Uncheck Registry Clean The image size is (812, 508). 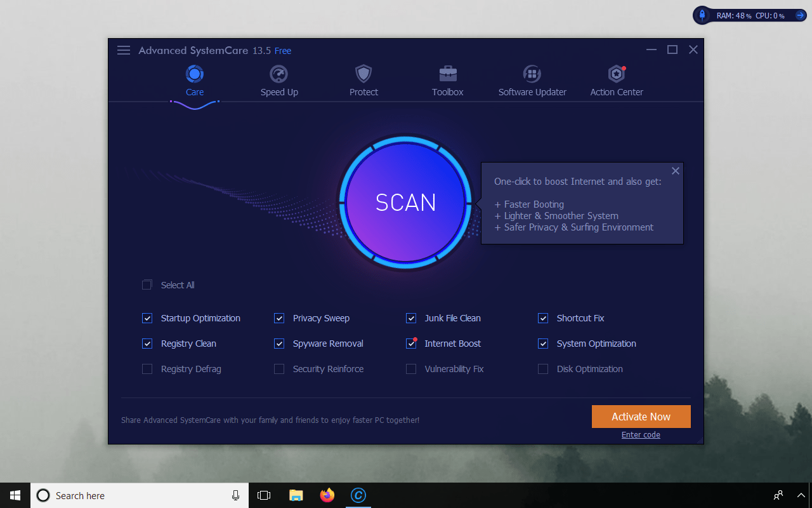(x=147, y=344)
